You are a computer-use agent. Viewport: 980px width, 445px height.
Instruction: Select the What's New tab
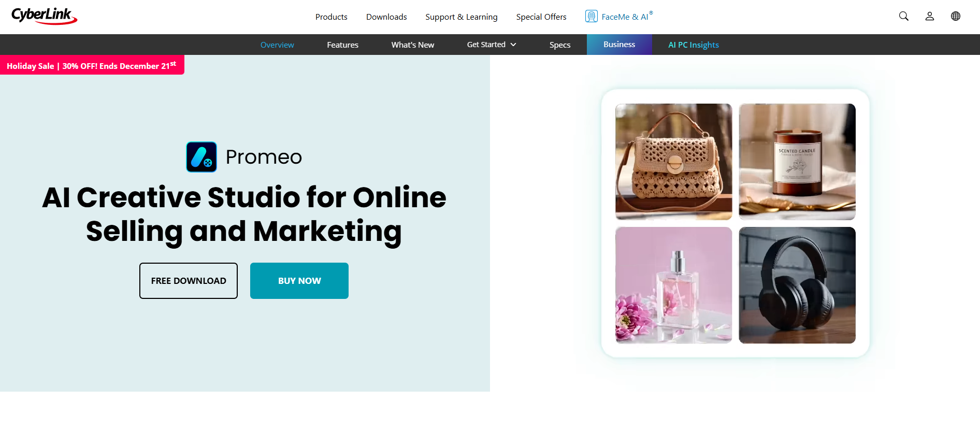[x=412, y=45]
